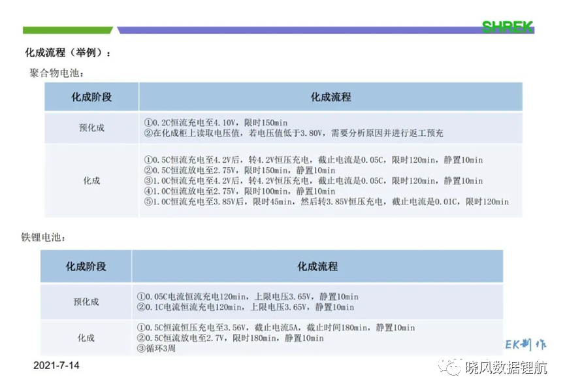The image size is (565, 392).
Task: Click 预化成 cell in iron-lithium table
Action: [x=86, y=302]
